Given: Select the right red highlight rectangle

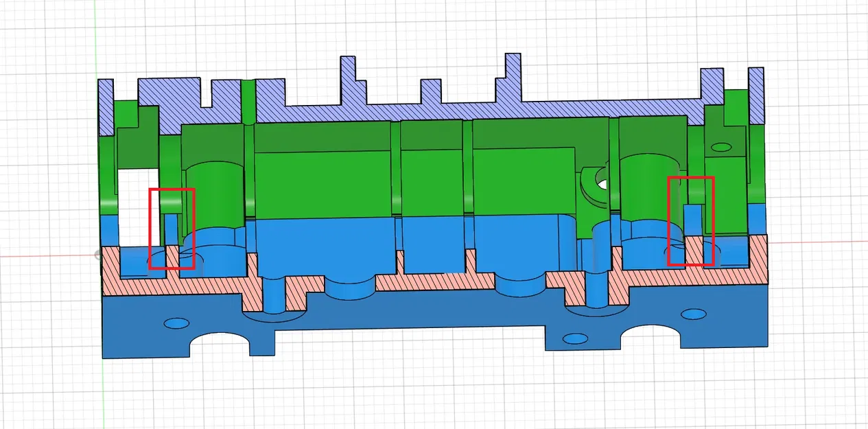Looking at the screenshot, I should click(x=691, y=221).
